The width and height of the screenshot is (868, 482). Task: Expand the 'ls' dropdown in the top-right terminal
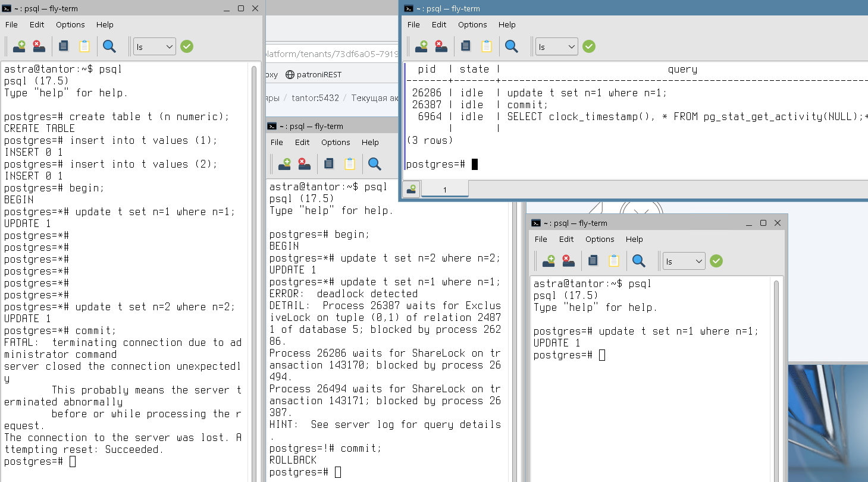pos(556,46)
